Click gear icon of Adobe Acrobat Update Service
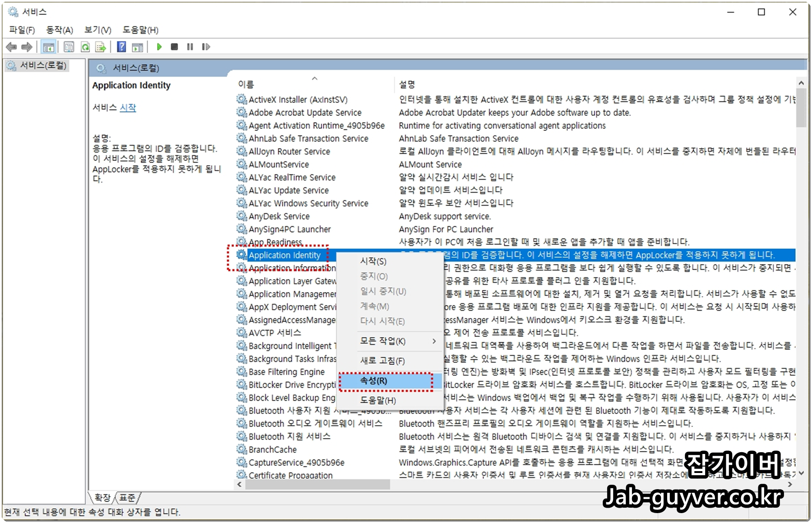The width and height of the screenshot is (812, 523). coord(242,112)
